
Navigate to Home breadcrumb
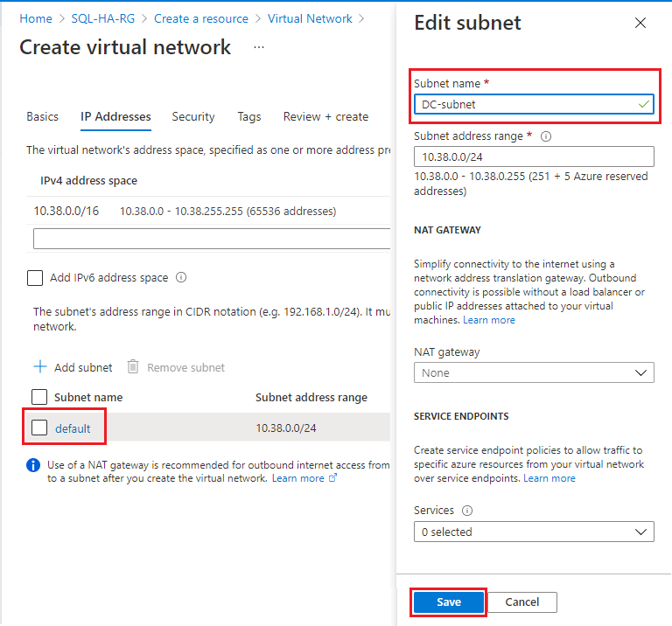coord(36,19)
